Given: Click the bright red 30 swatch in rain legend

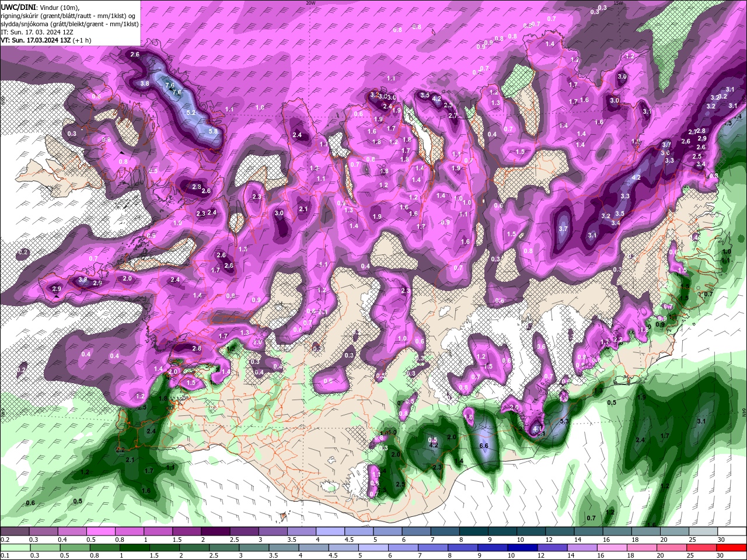Looking at the screenshot, I should click(x=732, y=548).
